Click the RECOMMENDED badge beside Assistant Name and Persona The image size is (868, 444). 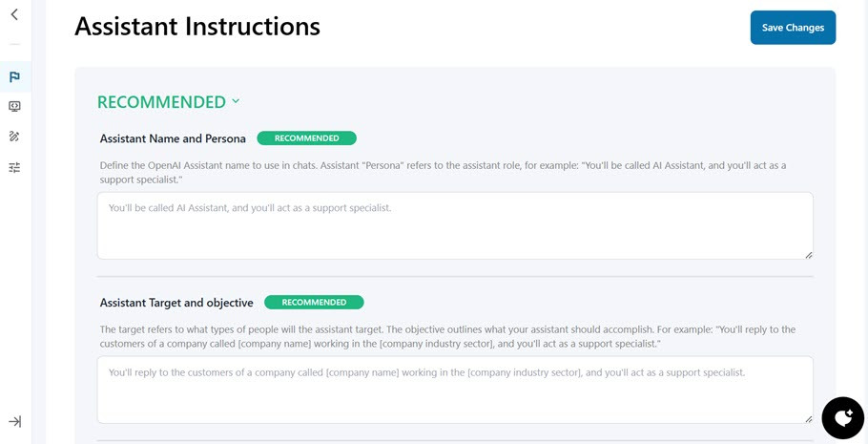pos(306,138)
